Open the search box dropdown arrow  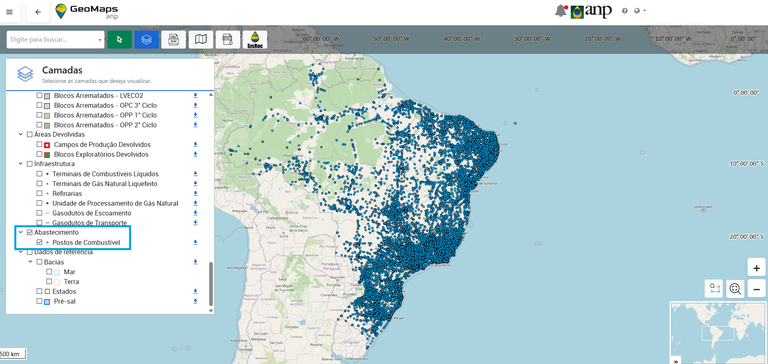coord(100,40)
